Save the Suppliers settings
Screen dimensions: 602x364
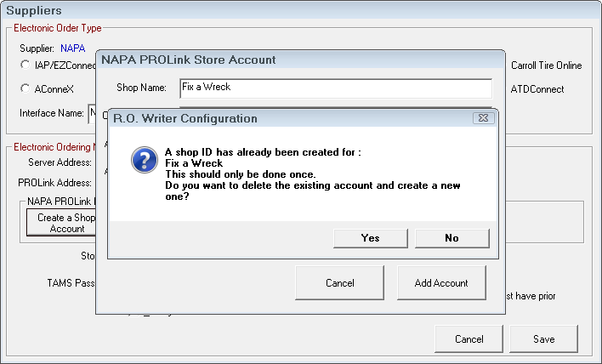pos(543,338)
